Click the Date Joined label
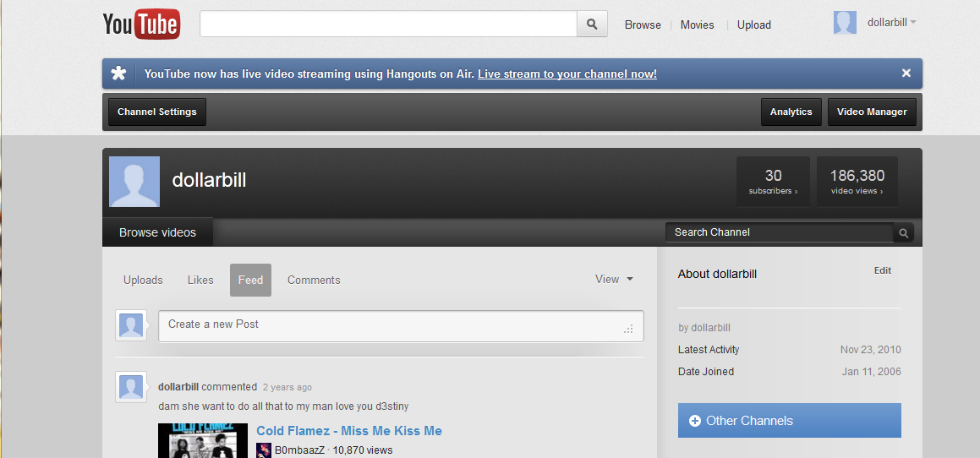Image resolution: width=980 pixels, height=458 pixels. (x=706, y=372)
